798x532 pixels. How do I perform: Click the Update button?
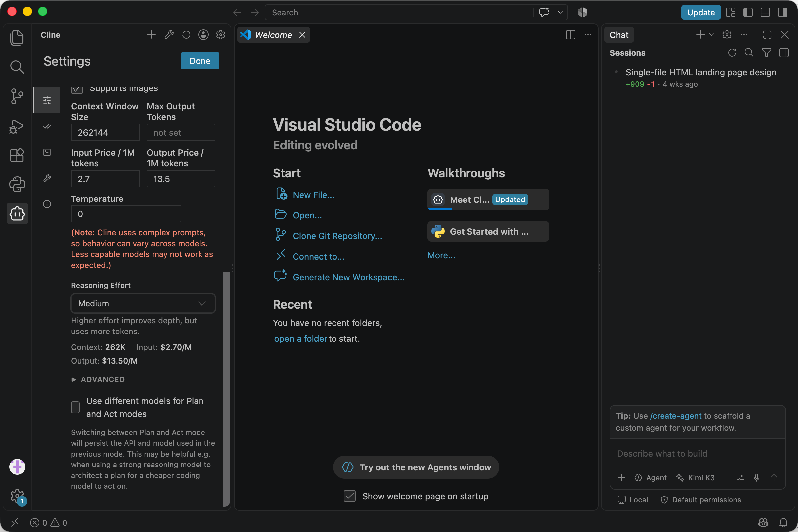pos(701,13)
